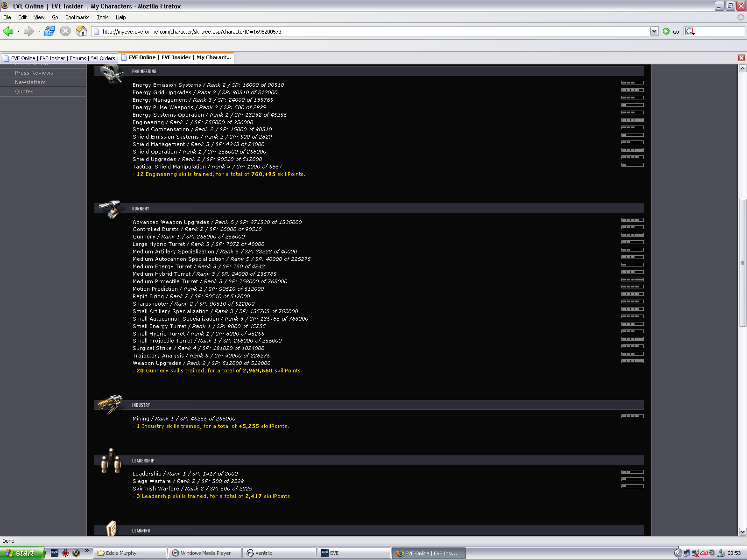The image size is (747, 560).
Task: Select the Surgical Strike skill row
Action: (198, 348)
